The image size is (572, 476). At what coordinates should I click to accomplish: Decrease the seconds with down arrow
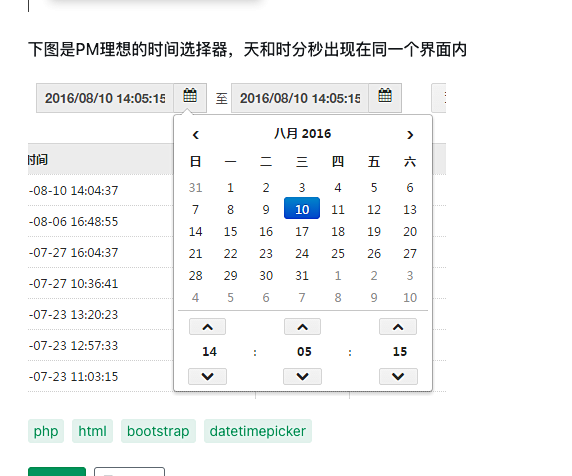[398, 376]
